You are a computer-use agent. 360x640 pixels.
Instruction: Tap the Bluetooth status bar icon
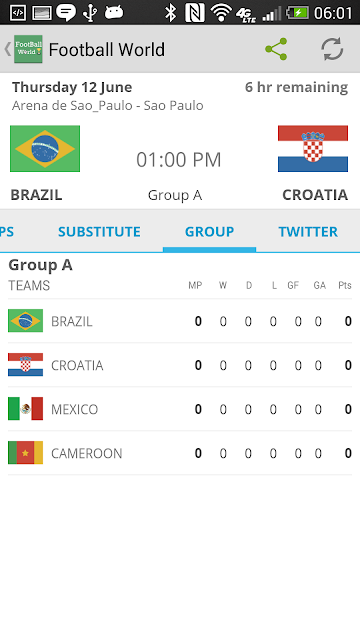click(170, 13)
